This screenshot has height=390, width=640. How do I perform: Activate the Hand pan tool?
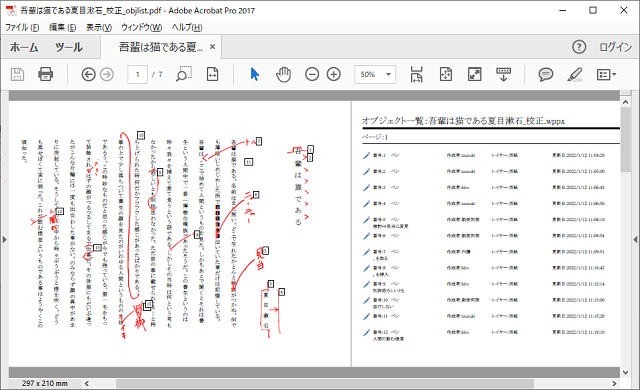[x=283, y=74]
